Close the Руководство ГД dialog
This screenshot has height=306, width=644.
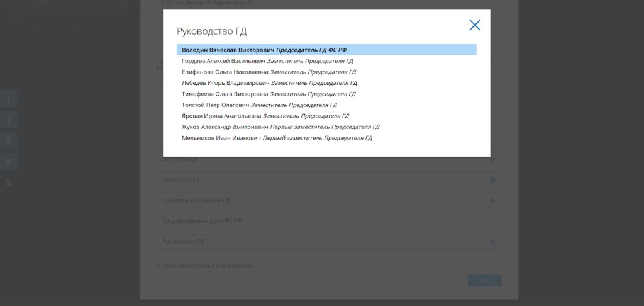[475, 25]
